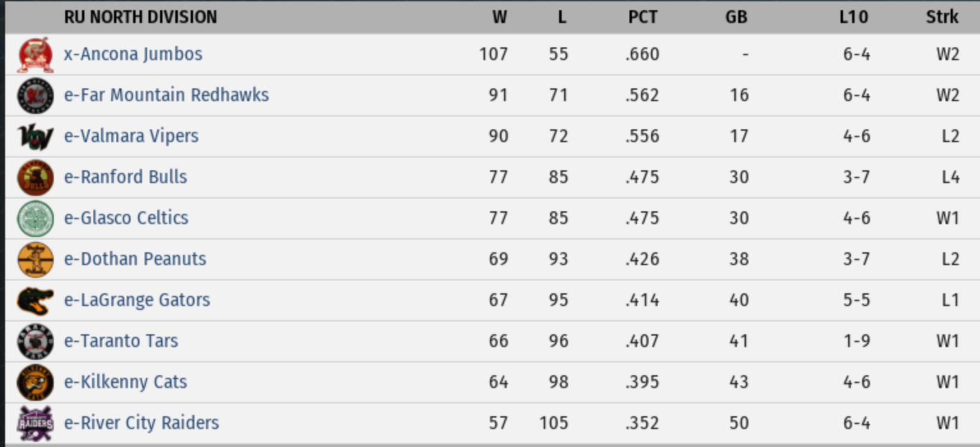Click the Far Mountain Redhawks logo
Viewport: 980px width, 447px height.
point(35,95)
